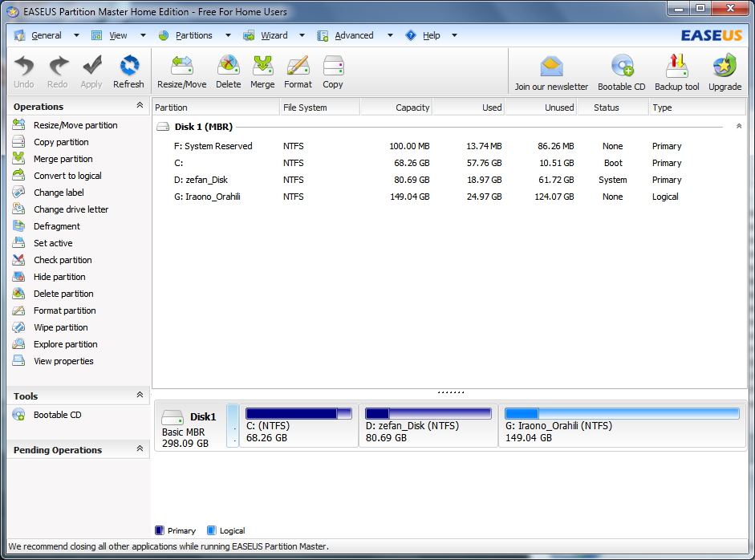Collapse the Operations panel
755x560 pixels.
point(140,105)
